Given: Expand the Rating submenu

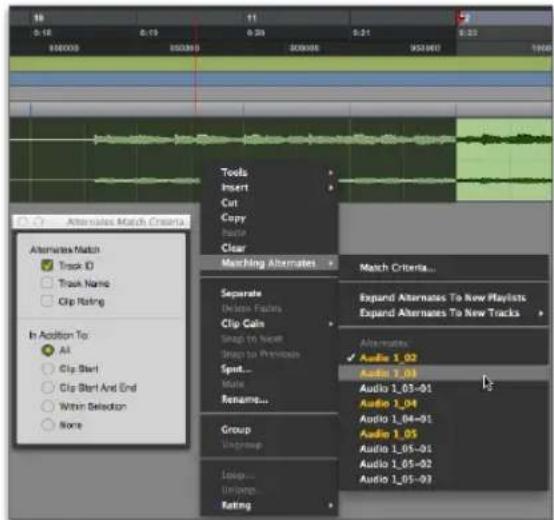Looking at the screenshot, I should coord(269,506).
